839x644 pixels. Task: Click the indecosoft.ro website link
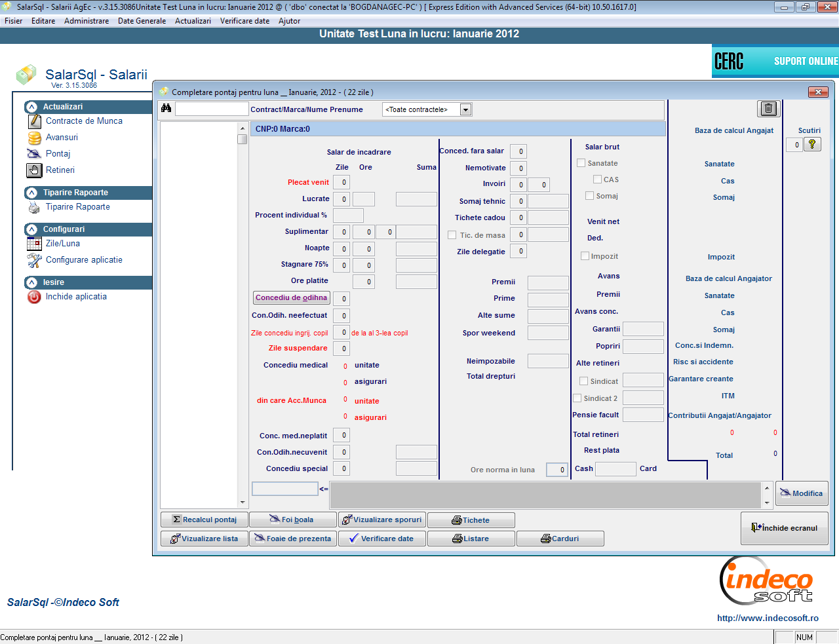point(768,618)
